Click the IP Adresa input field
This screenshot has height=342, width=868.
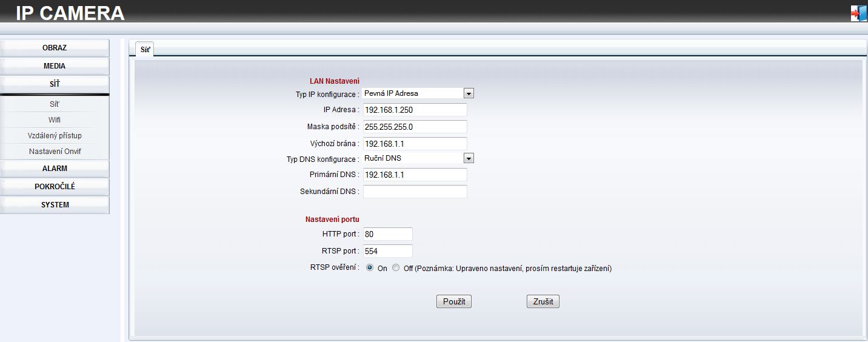(415, 110)
